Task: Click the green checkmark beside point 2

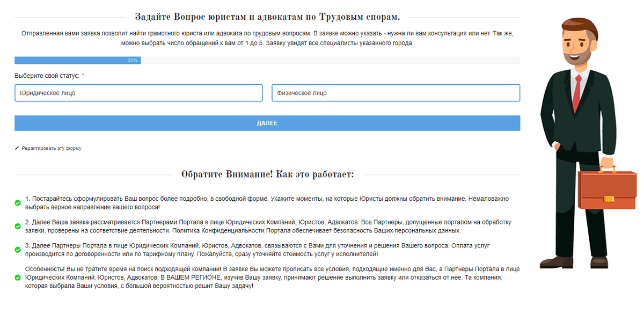Action: 18,227
